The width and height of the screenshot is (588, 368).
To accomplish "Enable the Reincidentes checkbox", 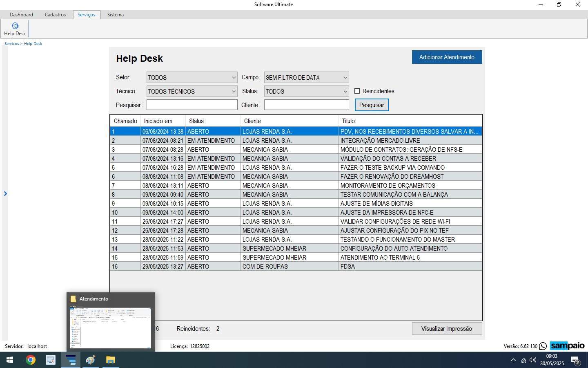I will 357,91.
